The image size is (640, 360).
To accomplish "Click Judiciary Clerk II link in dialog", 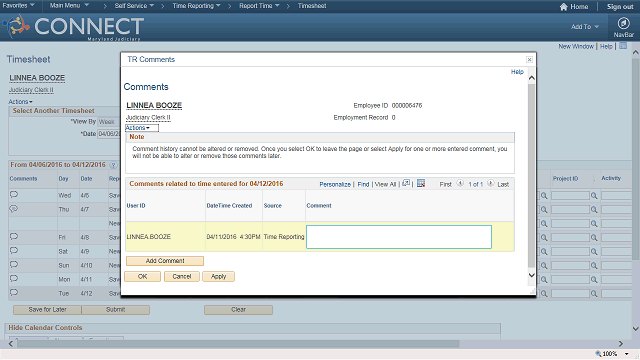I will tap(148, 118).
